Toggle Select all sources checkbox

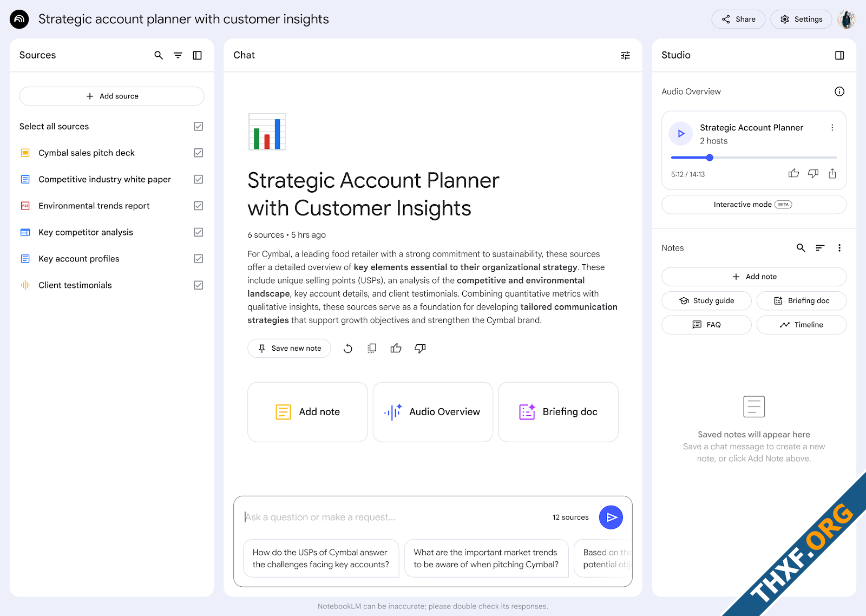tap(199, 127)
